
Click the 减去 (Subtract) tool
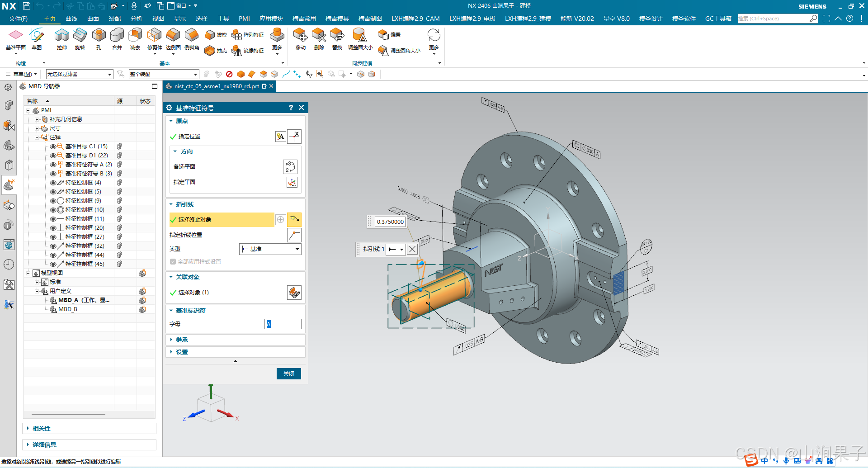pos(135,39)
